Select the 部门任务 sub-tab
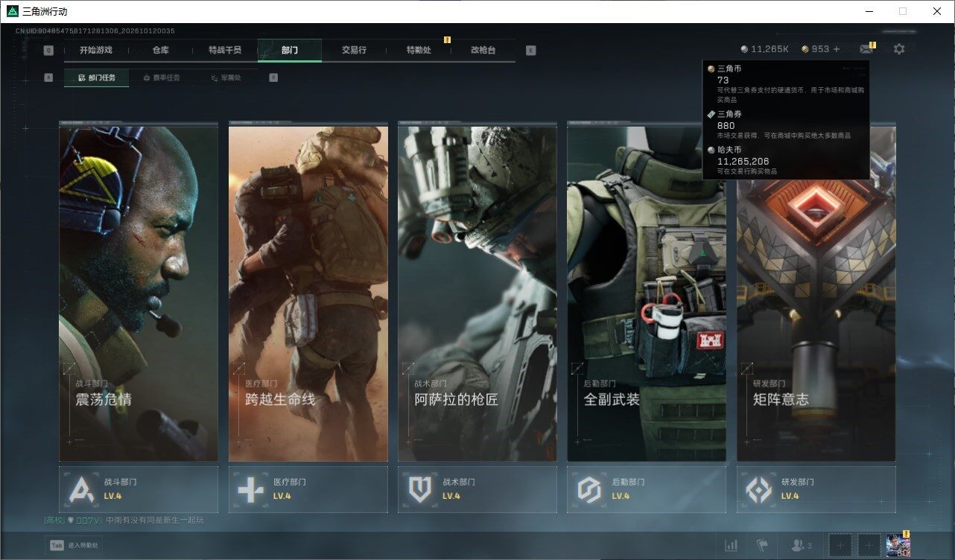The width and height of the screenshot is (955, 560). [x=97, y=77]
